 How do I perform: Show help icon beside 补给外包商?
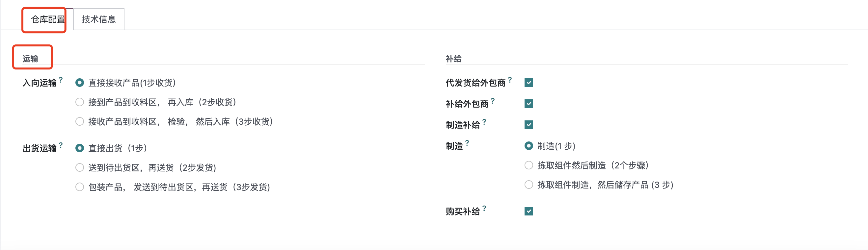point(493,101)
